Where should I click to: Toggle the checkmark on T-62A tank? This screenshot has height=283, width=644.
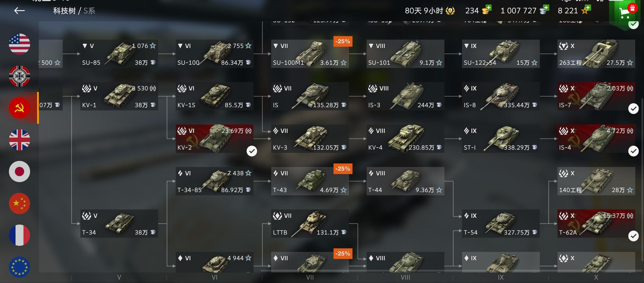pos(634,236)
